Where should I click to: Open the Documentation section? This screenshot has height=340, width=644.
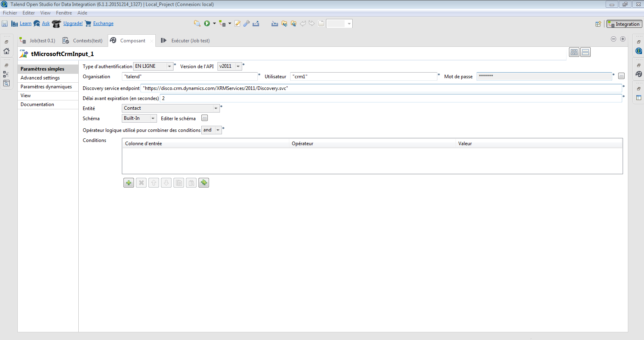(x=48, y=104)
